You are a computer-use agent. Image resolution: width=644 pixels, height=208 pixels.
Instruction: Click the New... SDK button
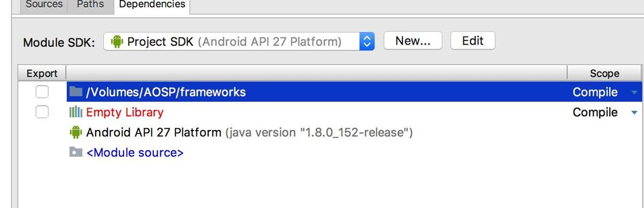412,41
